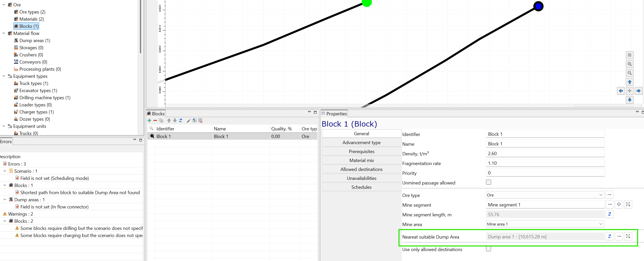Pan the map view down
Screen dimensions: 644x261
coord(630,100)
